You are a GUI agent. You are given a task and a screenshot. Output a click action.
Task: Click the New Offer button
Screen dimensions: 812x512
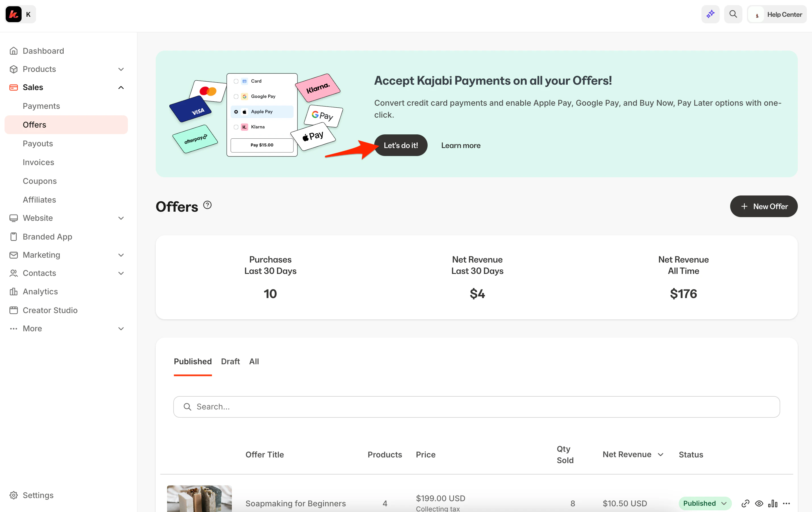(763, 206)
